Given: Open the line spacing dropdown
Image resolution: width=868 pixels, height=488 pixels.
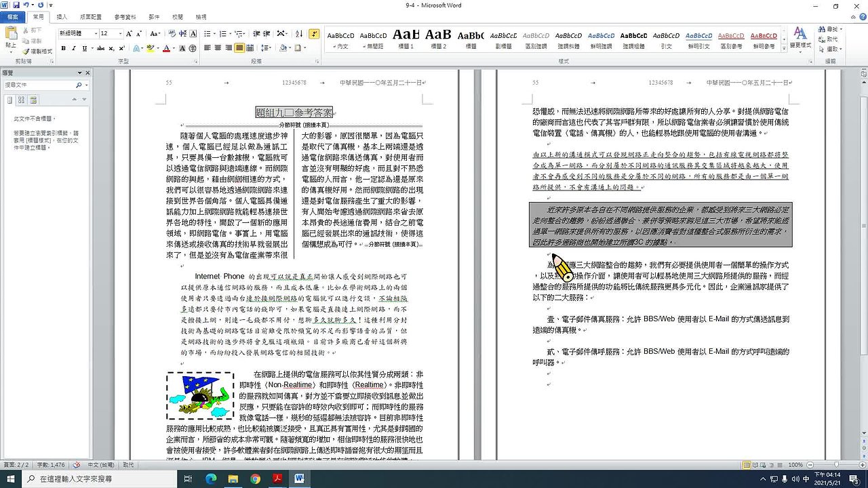Looking at the screenshot, I should coord(265,48).
